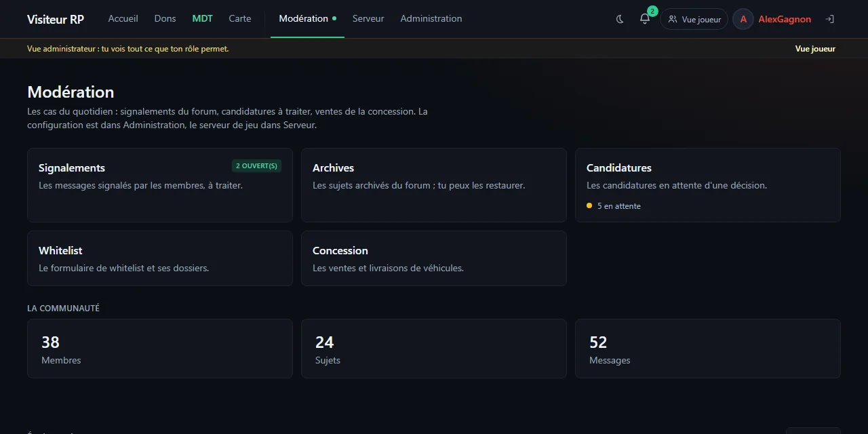Click the 24 Sujets stat card
Image resolution: width=868 pixels, height=434 pixels.
434,349
